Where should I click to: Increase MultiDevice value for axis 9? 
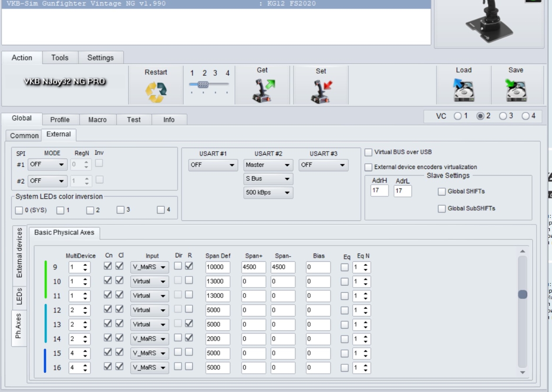(x=85, y=265)
